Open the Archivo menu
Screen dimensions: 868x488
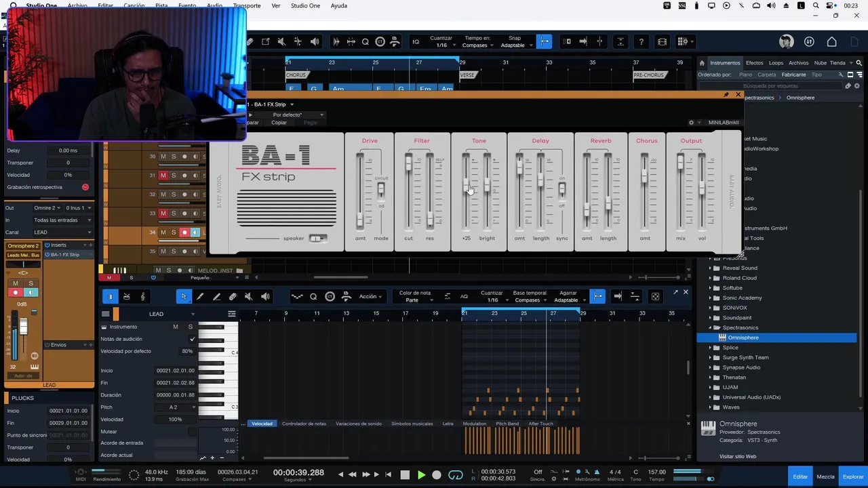(x=77, y=5)
